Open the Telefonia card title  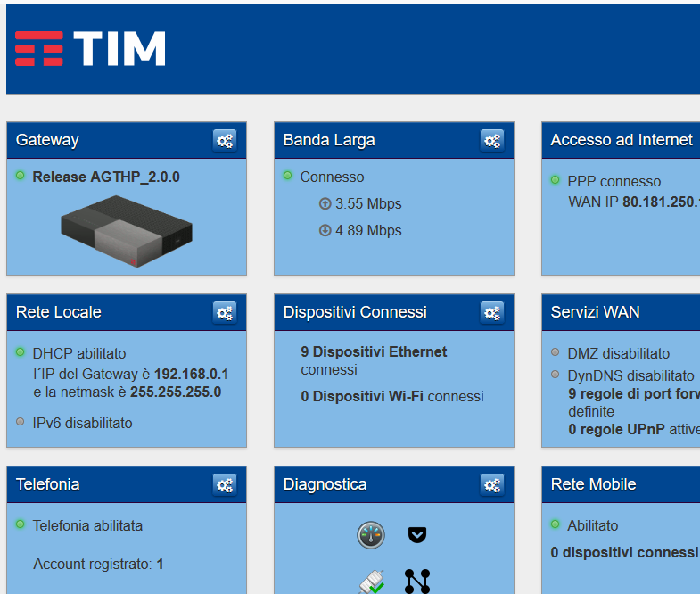(x=48, y=484)
